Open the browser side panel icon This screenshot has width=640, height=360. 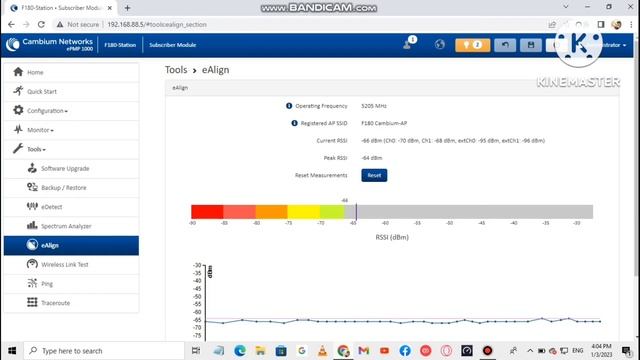click(x=601, y=24)
